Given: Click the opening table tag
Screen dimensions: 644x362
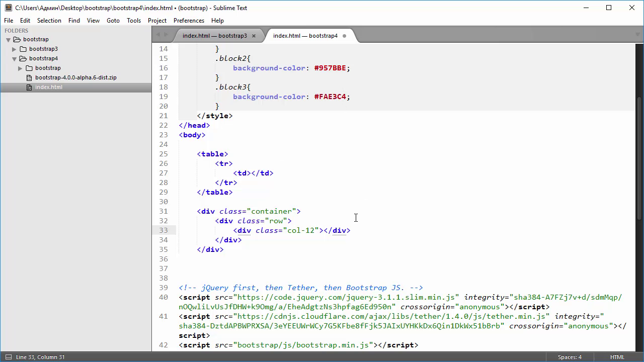Looking at the screenshot, I should (x=212, y=154).
